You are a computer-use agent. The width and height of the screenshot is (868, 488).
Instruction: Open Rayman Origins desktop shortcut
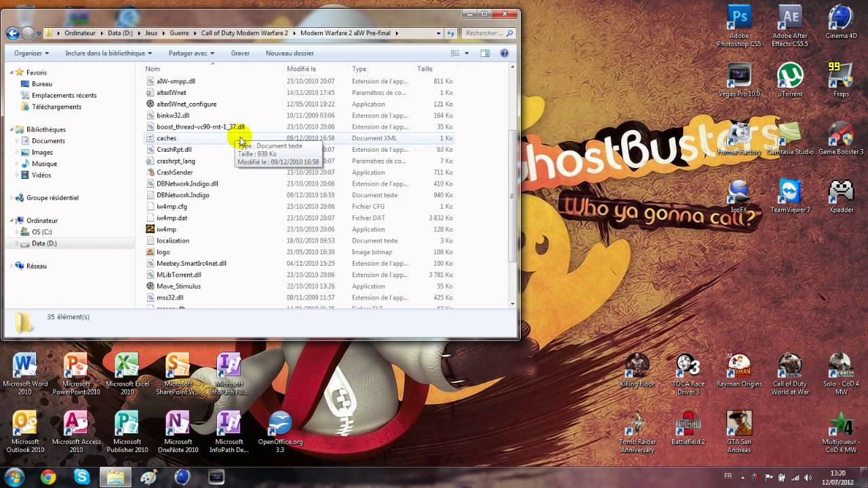[x=739, y=370]
